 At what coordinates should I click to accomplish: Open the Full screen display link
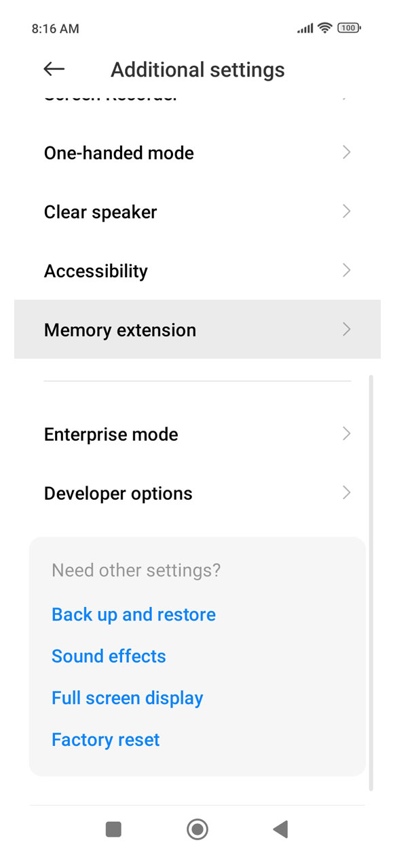(128, 698)
